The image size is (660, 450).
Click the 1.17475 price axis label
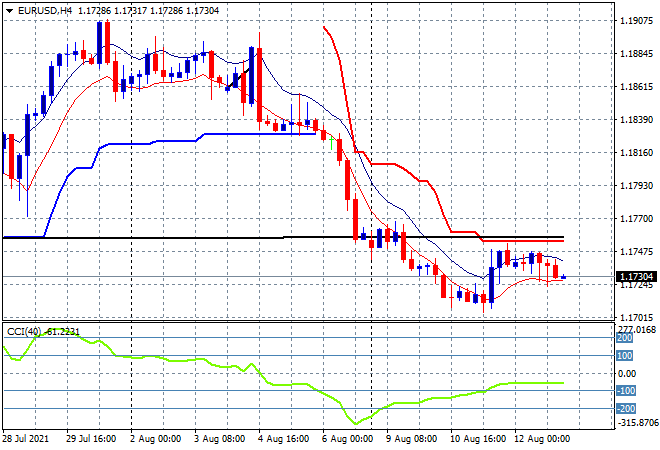point(637,252)
